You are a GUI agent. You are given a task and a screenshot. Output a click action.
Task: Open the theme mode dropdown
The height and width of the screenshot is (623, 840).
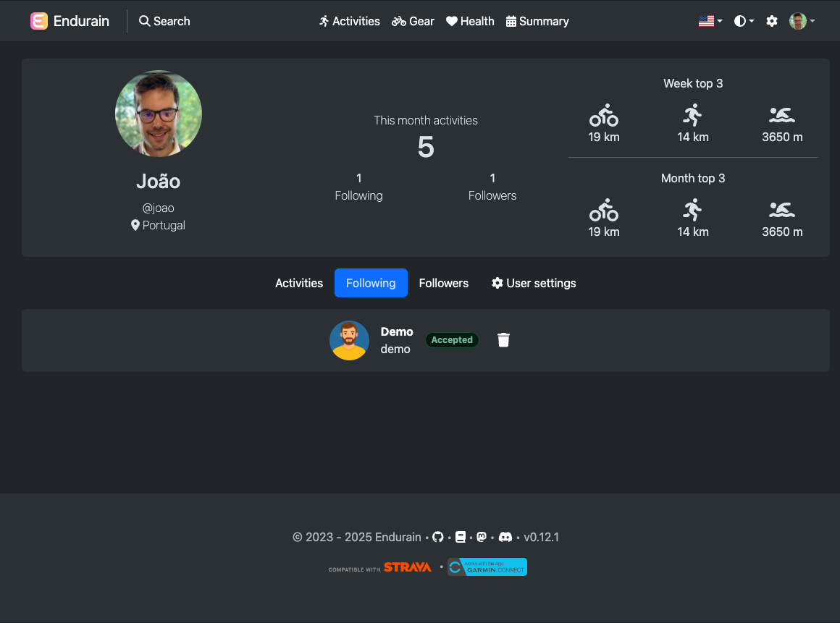744,21
